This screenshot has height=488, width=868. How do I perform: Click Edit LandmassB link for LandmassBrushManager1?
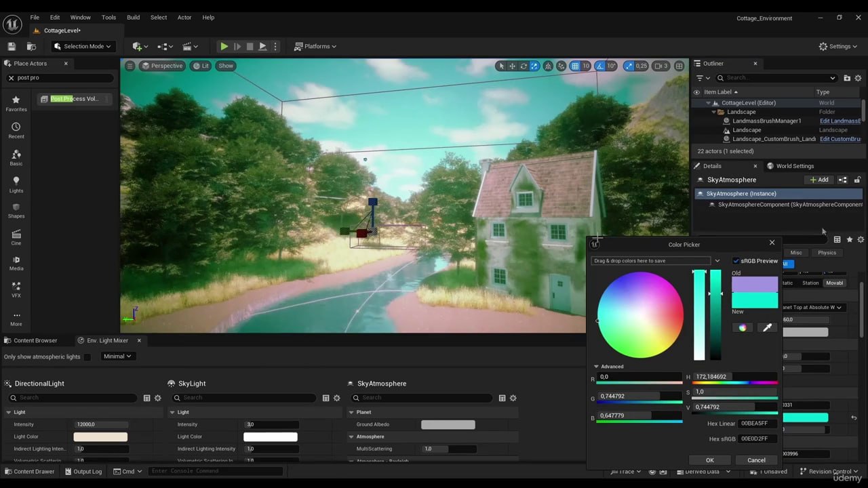click(x=840, y=121)
